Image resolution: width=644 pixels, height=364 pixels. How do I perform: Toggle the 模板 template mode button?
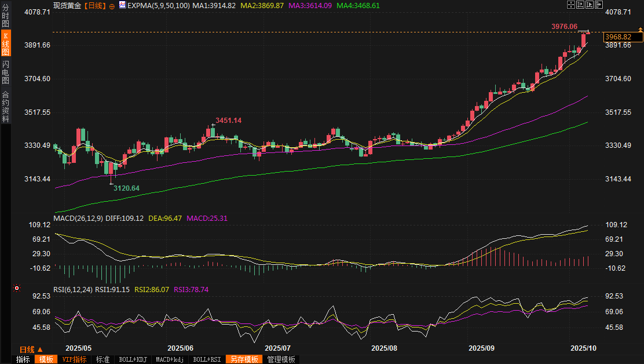[x=46, y=359]
